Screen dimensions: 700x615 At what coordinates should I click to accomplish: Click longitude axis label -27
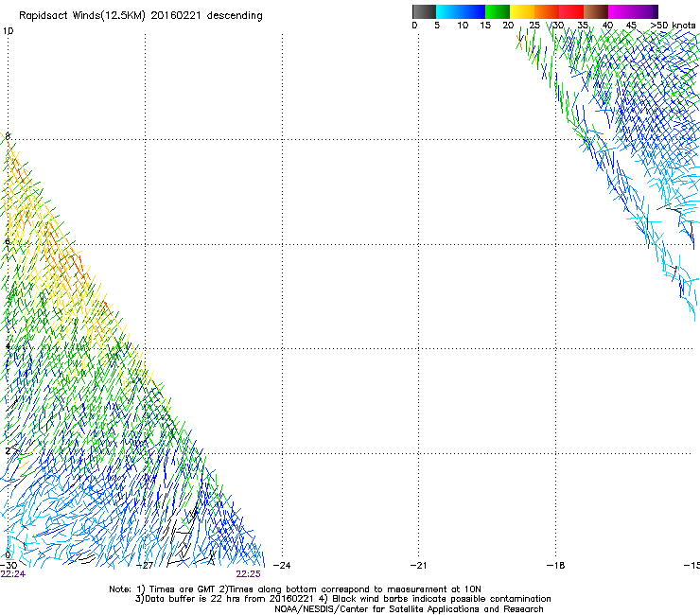point(145,565)
